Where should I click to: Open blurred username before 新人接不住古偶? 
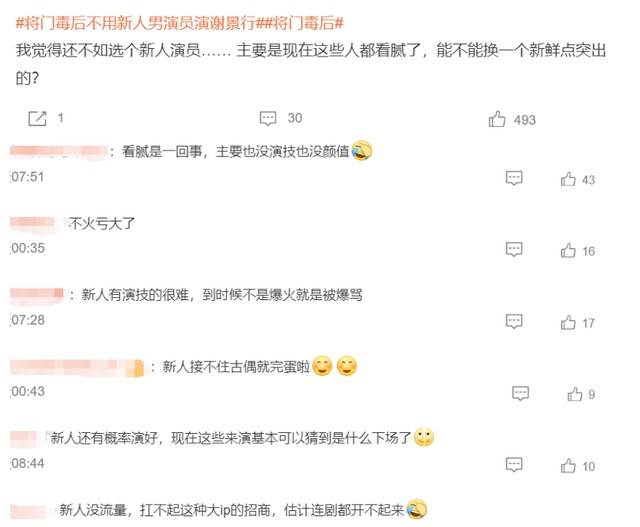click(x=77, y=367)
